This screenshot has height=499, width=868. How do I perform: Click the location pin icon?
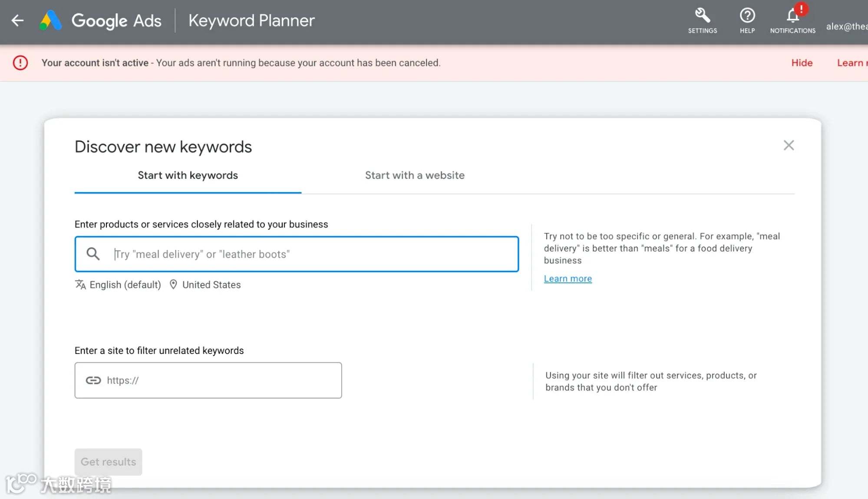[173, 285]
